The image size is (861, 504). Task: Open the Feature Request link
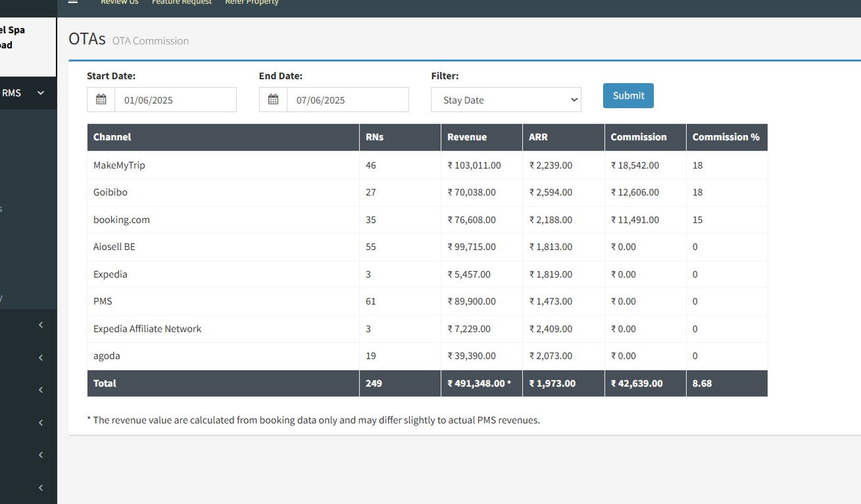point(182,2)
